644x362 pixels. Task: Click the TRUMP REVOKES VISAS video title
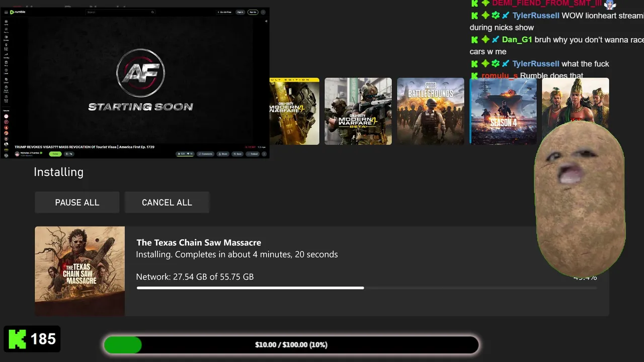pos(85,147)
